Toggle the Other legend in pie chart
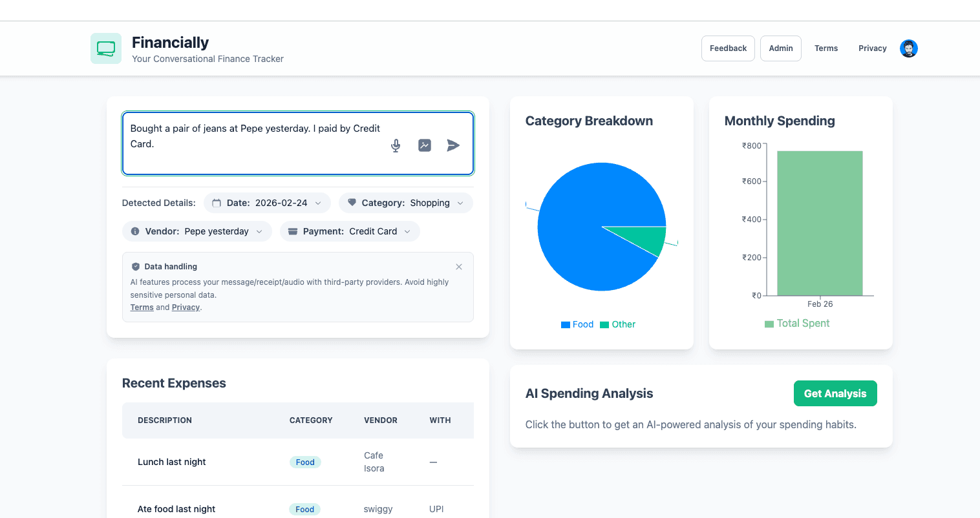The height and width of the screenshot is (518, 980). coord(617,324)
